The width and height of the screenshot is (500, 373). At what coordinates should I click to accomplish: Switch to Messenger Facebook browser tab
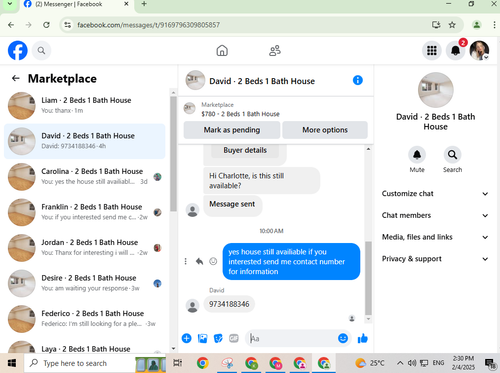click(76, 4)
